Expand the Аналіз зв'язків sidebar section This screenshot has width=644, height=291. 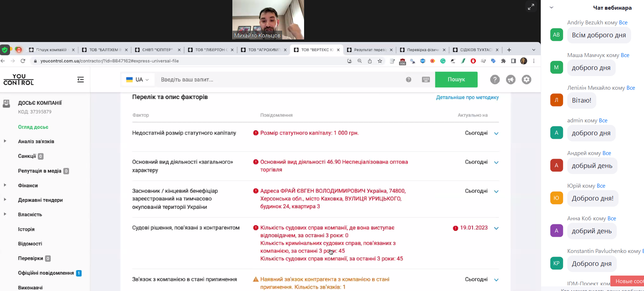pyautogui.click(x=5, y=141)
